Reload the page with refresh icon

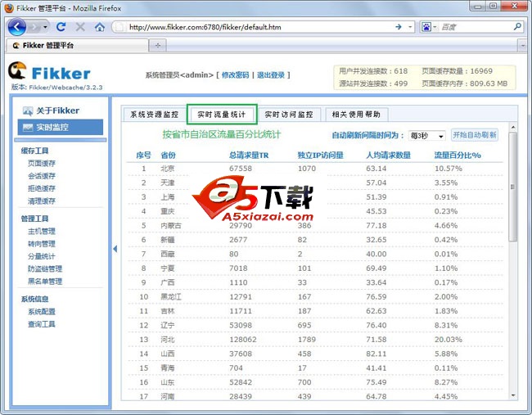pos(61,27)
